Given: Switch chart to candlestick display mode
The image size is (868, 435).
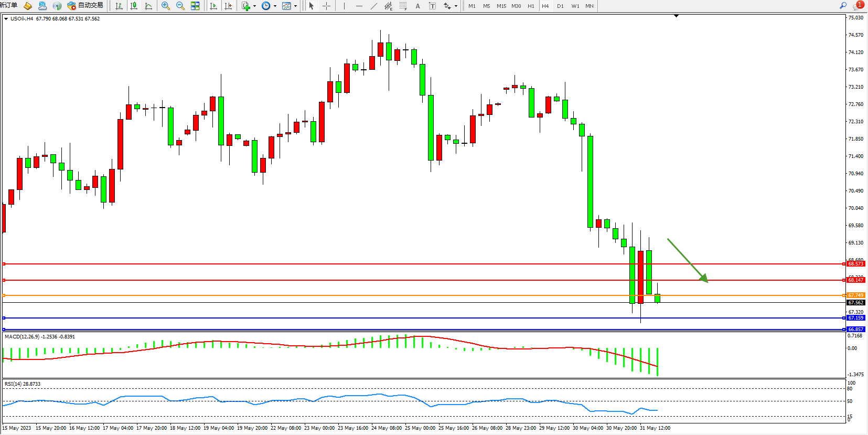Looking at the screenshot, I should pyautogui.click(x=134, y=6).
